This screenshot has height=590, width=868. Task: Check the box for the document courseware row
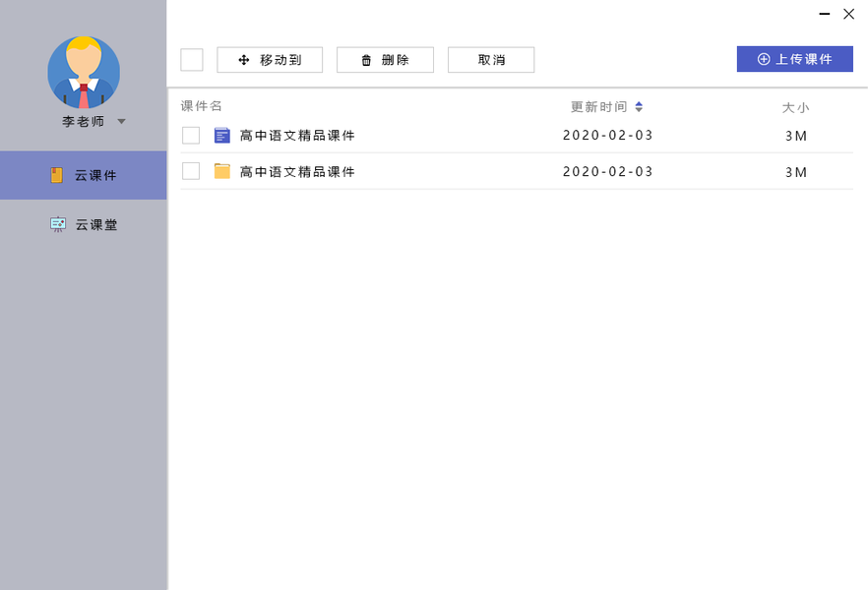tap(191, 136)
